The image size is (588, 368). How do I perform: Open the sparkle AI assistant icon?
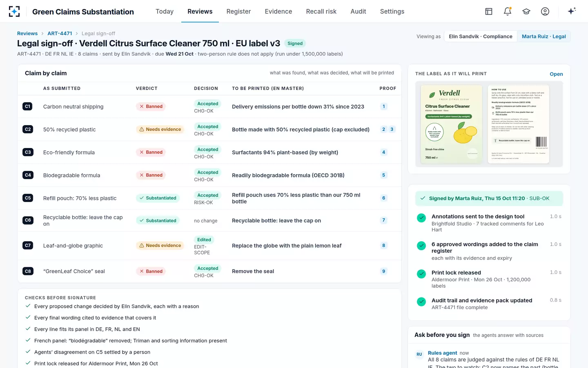click(x=572, y=11)
